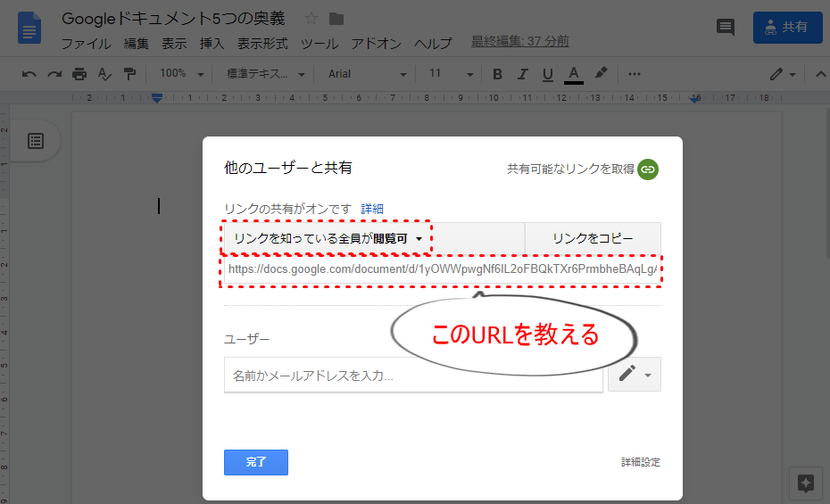Click the print icon in toolbar
Viewport: 830px width, 504px height.
pos(80,74)
